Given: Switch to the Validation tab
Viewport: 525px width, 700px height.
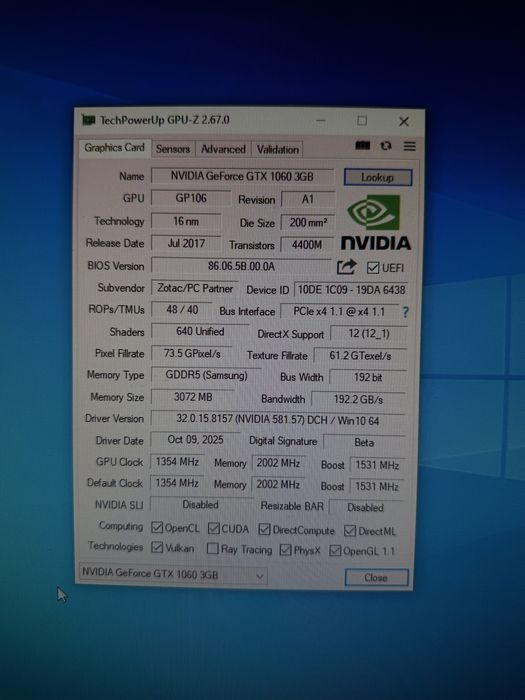Looking at the screenshot, I should click(278, 150).
